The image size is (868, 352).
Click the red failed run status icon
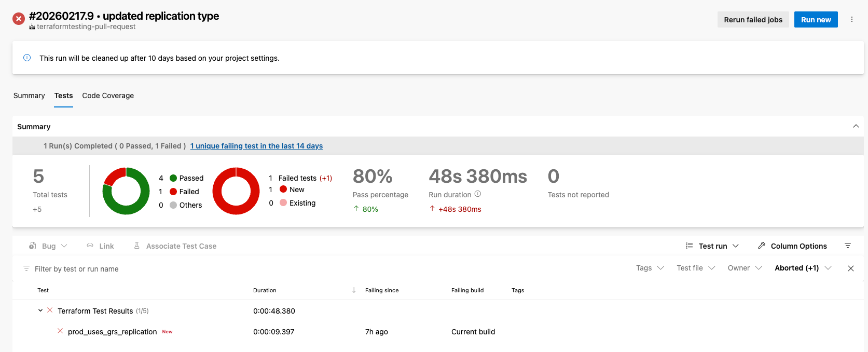(19, 19)
